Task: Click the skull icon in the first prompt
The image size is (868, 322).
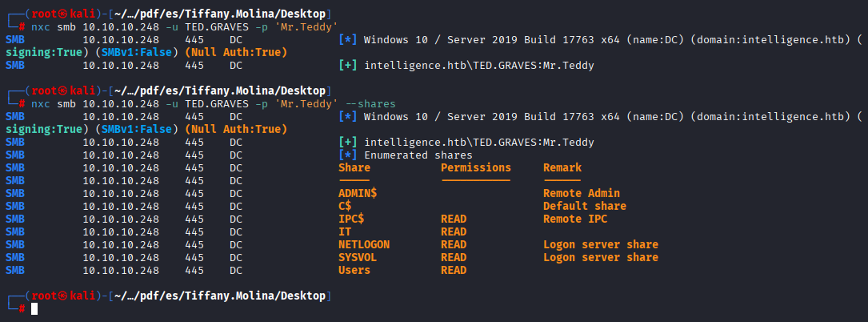Action: (63, 14)
